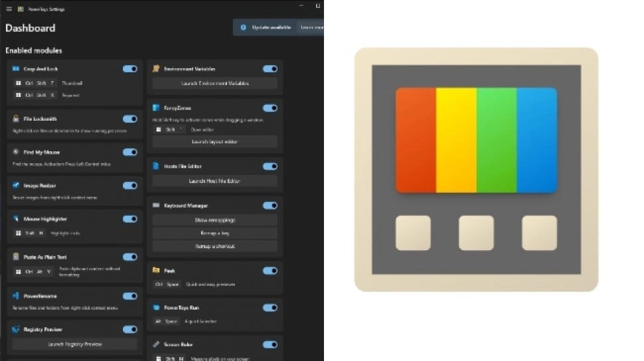Click the Peek Ctrl Space shortcut
The width and height of the screenshot is (644, 361).
tap(167, 284)
